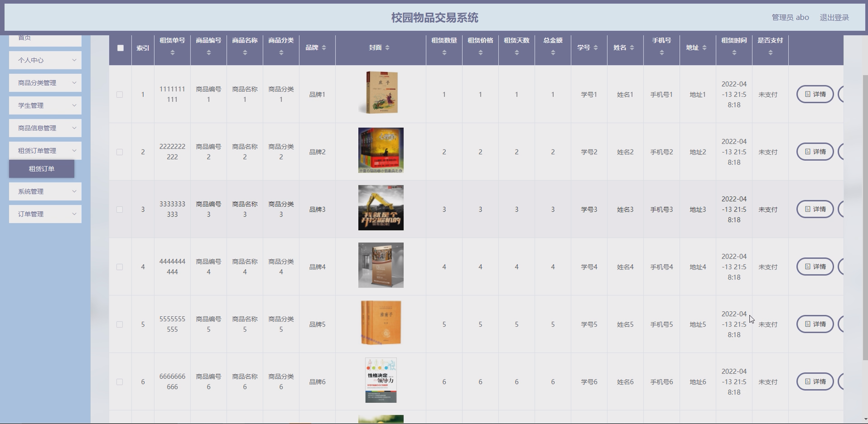Open 详情 for order 6666666666
Screen dimensions: 868x424
click(815, 382)
